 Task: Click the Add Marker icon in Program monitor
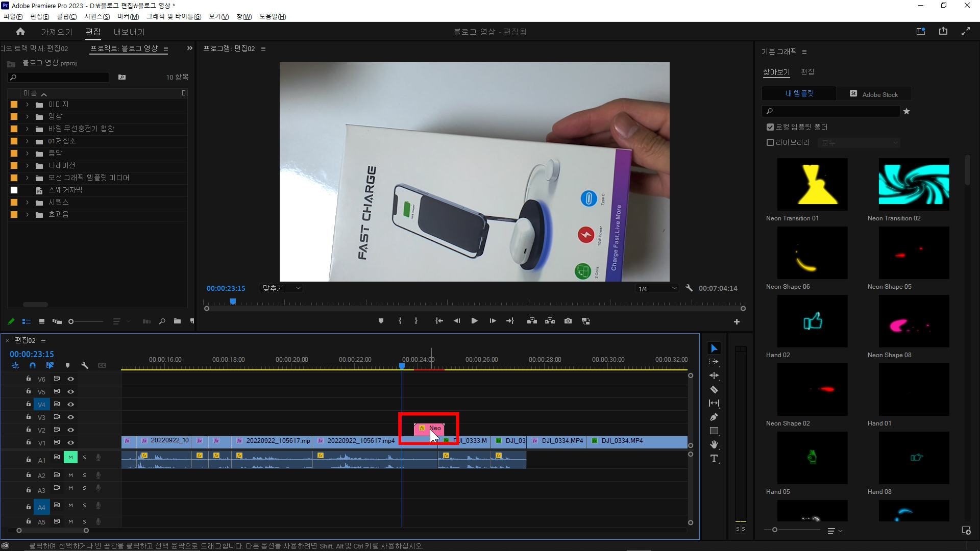coord(381,321)
